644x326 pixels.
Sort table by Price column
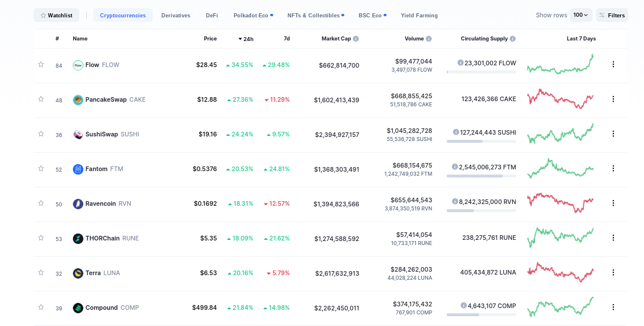pos(210,39)
